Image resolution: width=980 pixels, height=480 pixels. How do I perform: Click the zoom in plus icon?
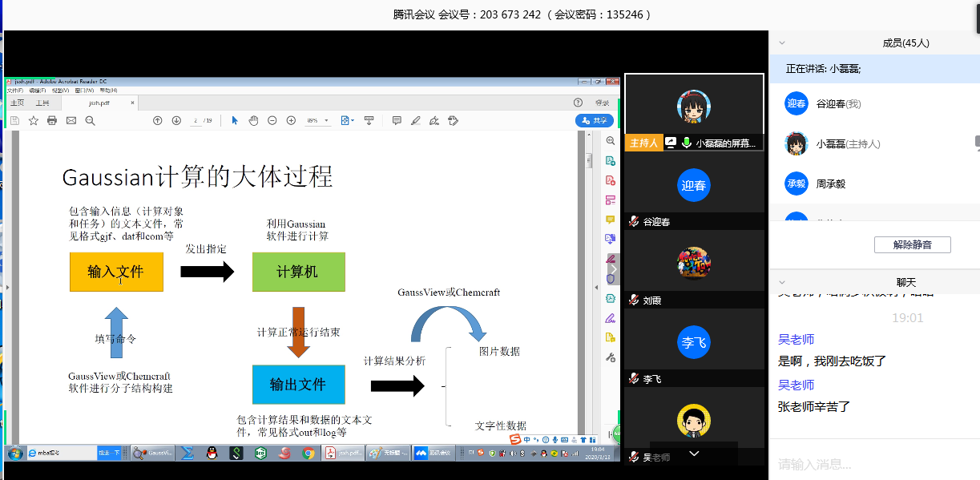click(291, 120)
